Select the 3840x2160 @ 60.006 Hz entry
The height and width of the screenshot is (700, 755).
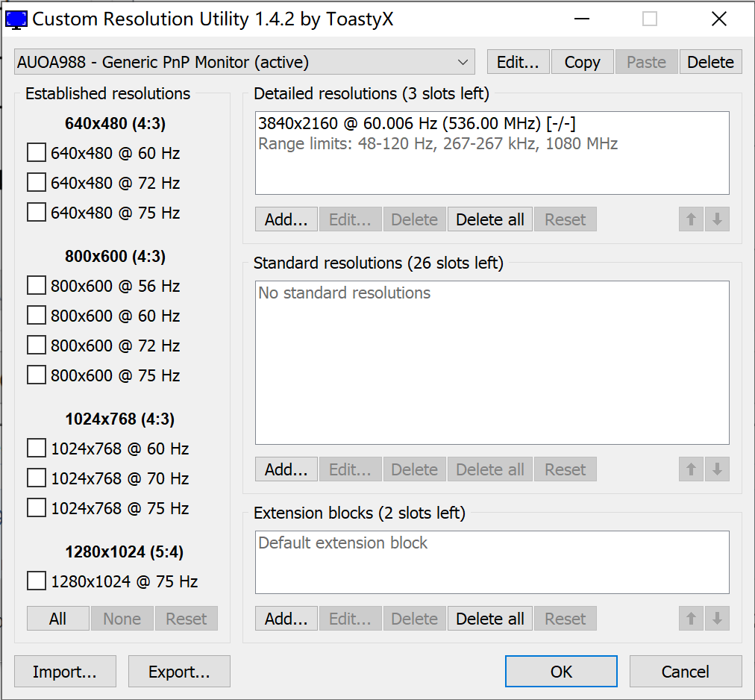coord(492,123)
